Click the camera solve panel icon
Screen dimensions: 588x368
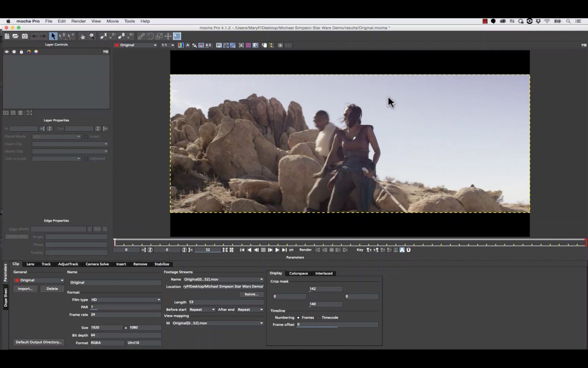click(x=96, y=264)
